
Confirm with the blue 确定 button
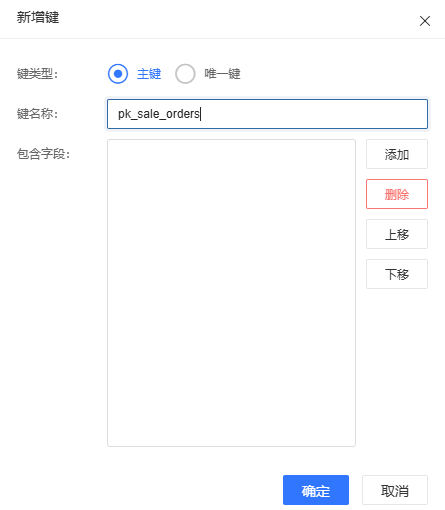pos(316,490)
